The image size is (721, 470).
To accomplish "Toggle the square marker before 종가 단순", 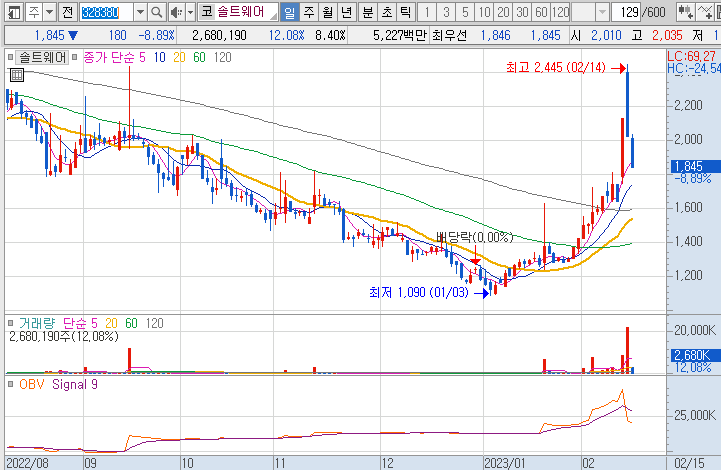I will point(74,57).
